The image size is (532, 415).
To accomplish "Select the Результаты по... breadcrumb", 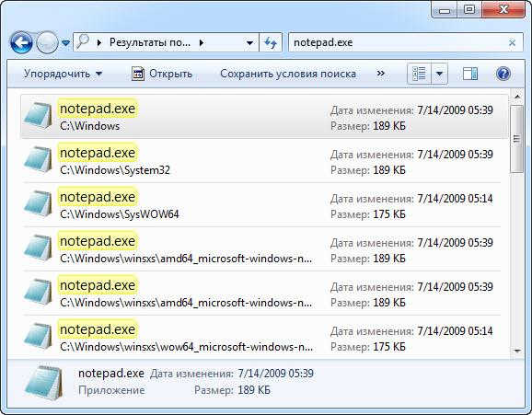I will click(x=150, y=42).
